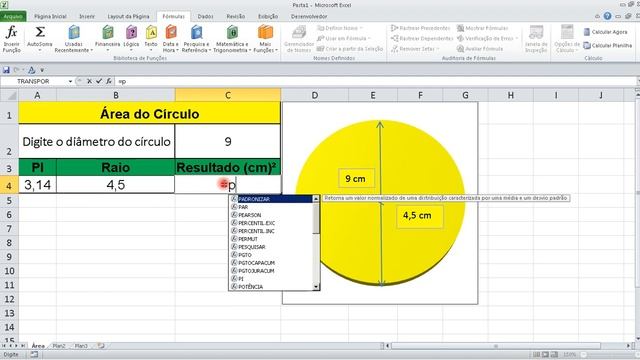Switch to Plan2 sheet tab
The image size is (640, 360).
click(x=59, y=346)
